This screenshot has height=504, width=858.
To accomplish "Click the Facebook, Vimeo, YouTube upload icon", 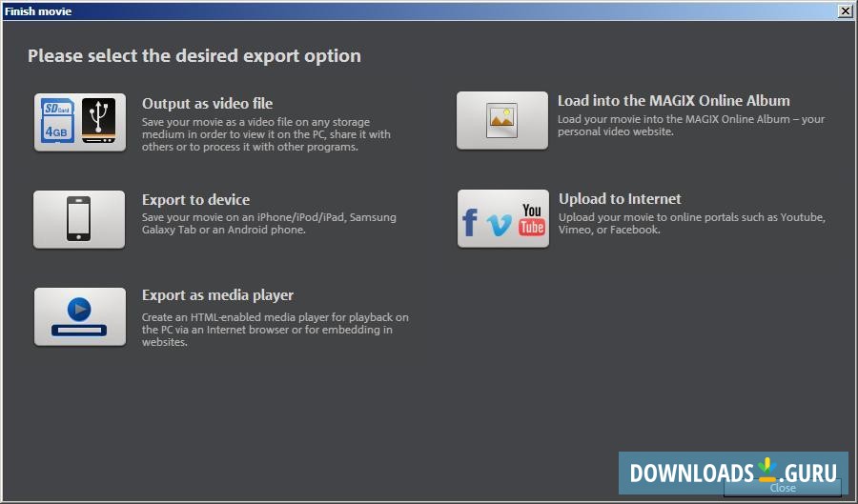I will [x=503, y=219].
